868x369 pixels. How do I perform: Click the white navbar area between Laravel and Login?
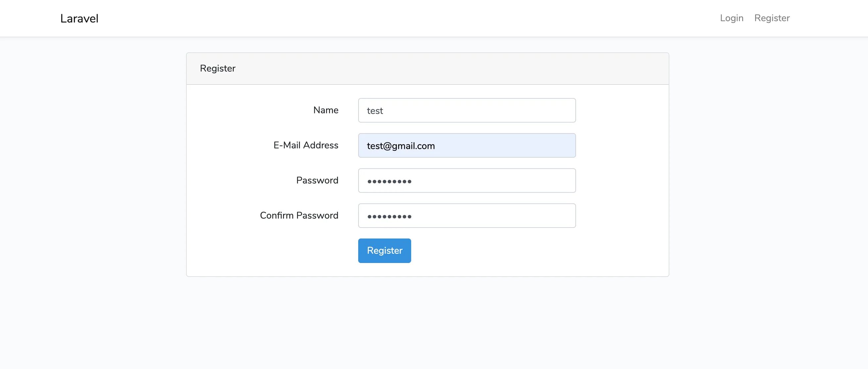pyautogui.click(x=404, y=18)
